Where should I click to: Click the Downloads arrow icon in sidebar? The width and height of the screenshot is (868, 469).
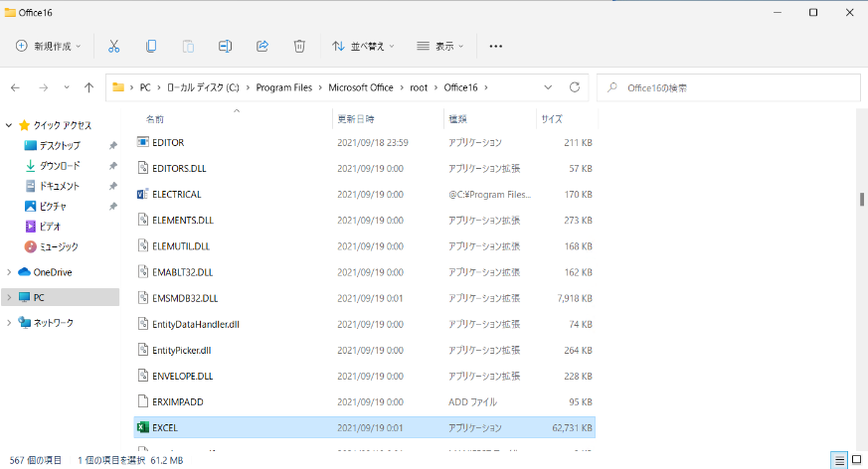(31, 165)
